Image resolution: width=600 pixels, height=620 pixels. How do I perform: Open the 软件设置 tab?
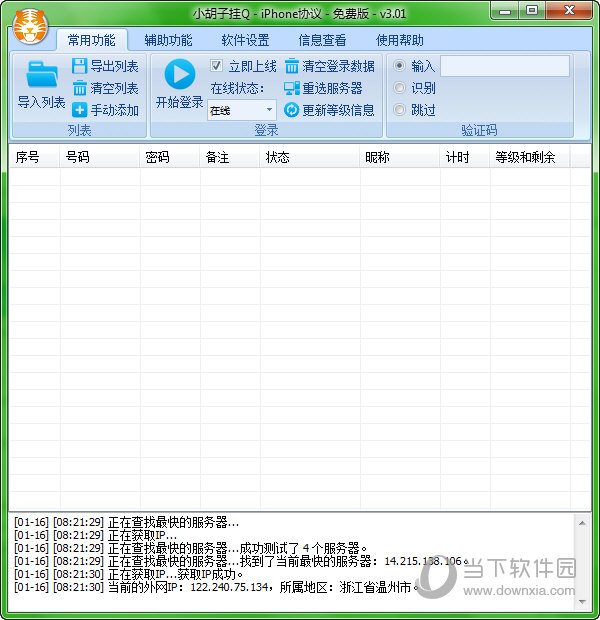pyautogui.click(x=245, y=41)
